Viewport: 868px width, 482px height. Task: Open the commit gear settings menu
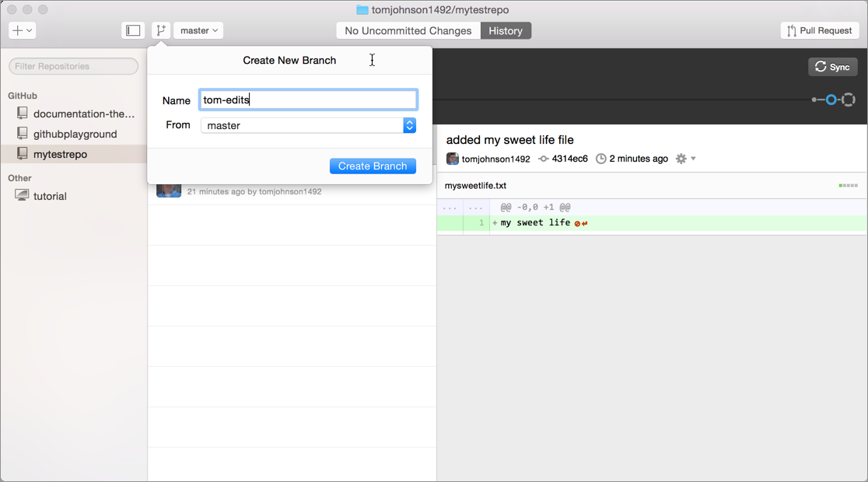coord(684,159)
